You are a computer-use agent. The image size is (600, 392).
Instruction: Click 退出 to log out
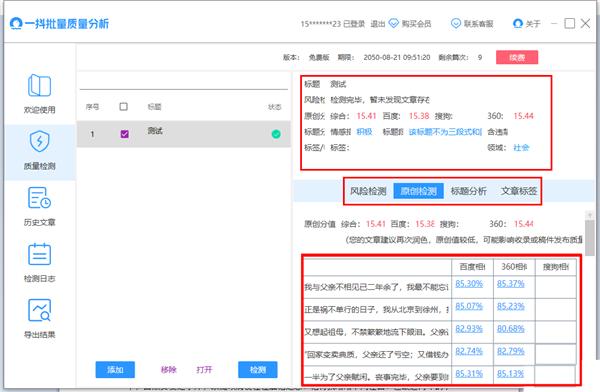(377, 24)
